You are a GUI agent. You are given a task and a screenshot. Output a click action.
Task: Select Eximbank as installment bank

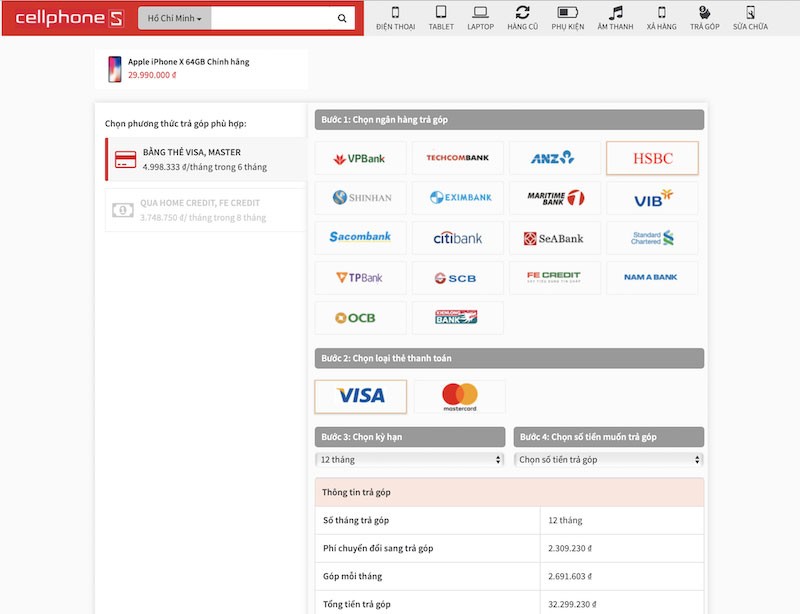458,198
